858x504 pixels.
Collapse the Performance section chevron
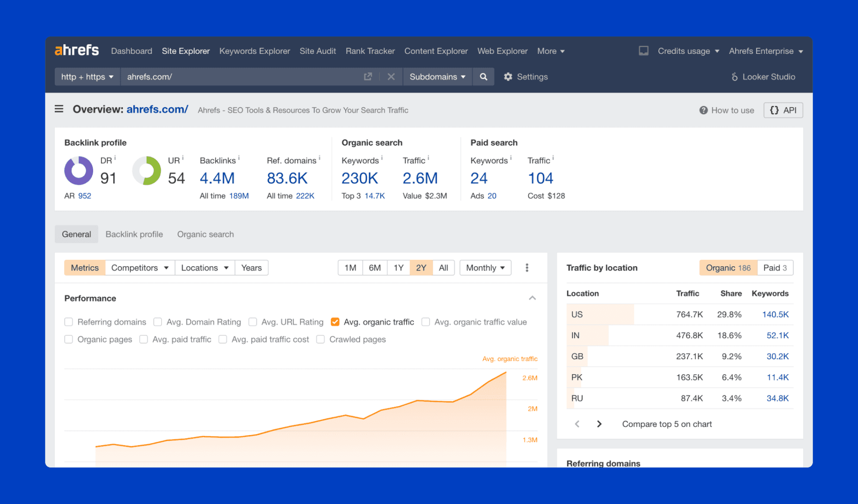coord(532,298)
